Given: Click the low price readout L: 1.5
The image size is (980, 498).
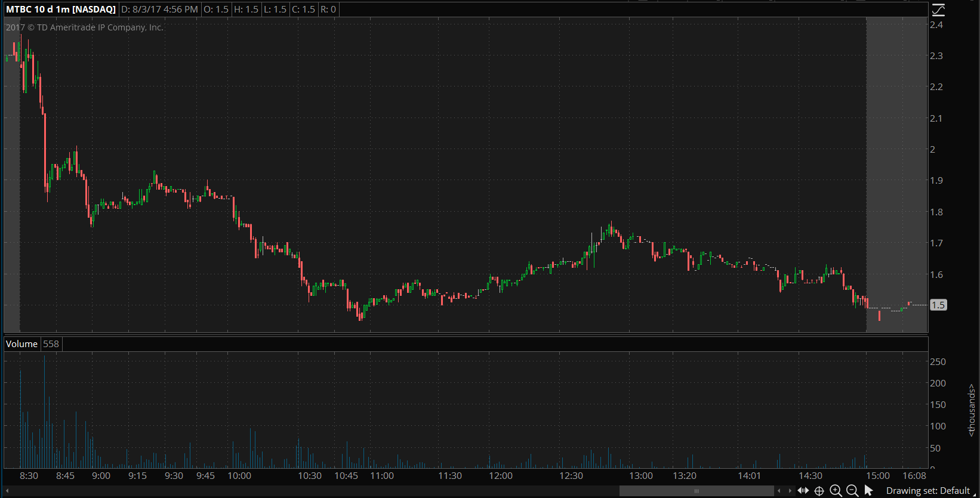Looking at the screenshot, I should click(x=275, y=10).
